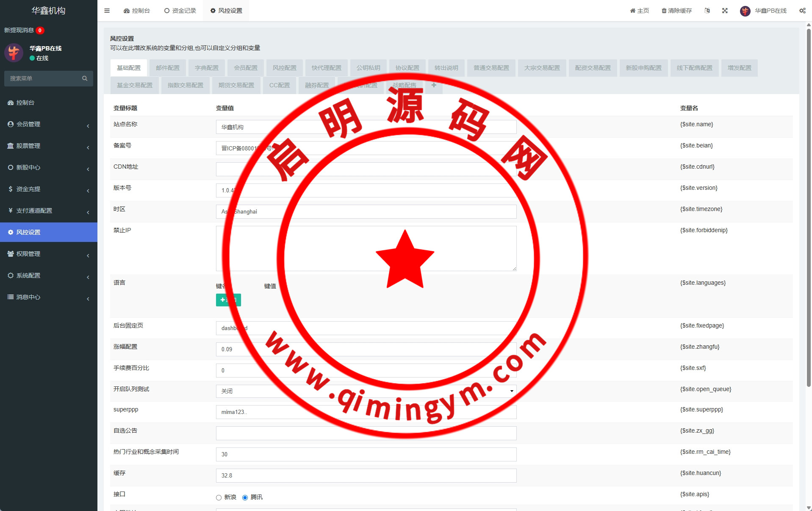Click the 站点名称 input field
Screen dimensions: 812x511
(x=366, y=127)
